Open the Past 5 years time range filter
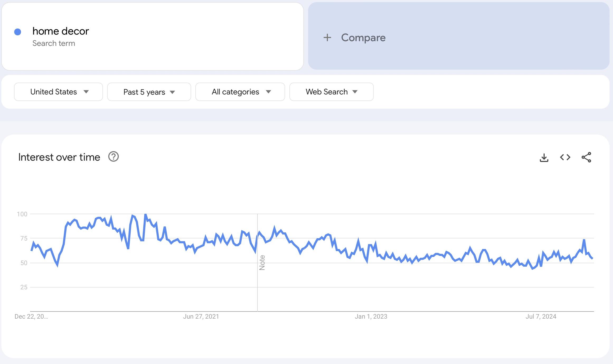 149,92
